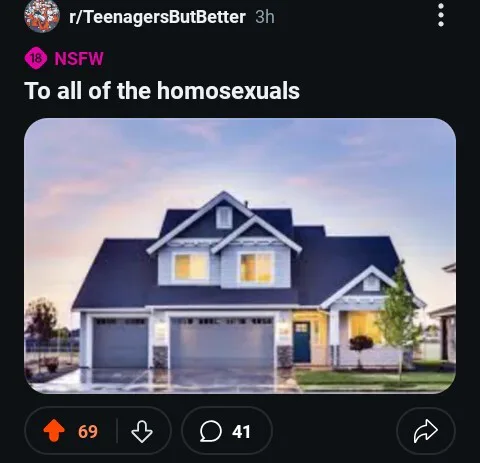Tap the narrow single garage door in the photo
The image size is (480, 463).
tap(120, 343)
